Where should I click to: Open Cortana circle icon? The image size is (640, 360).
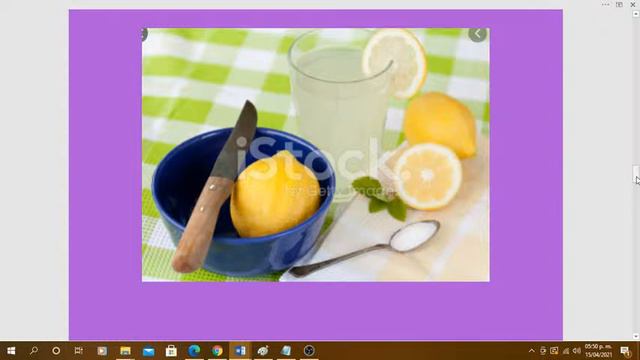coord(56,351)
